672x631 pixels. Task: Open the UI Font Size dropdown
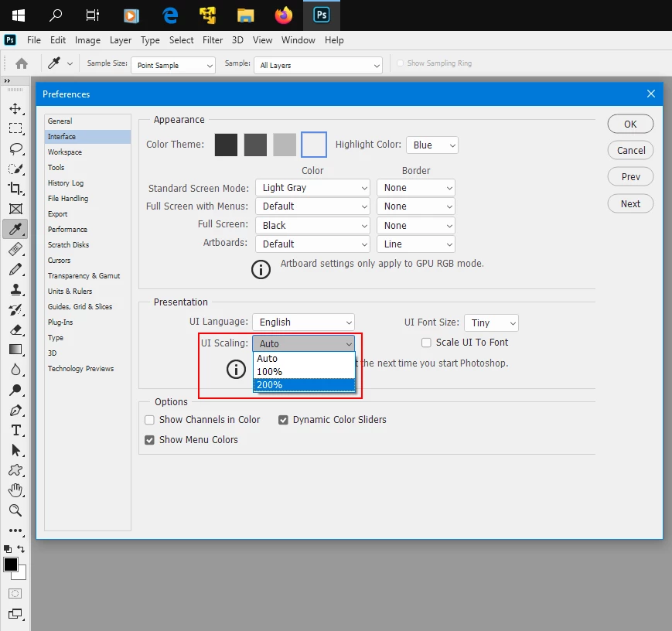[491, 322]
